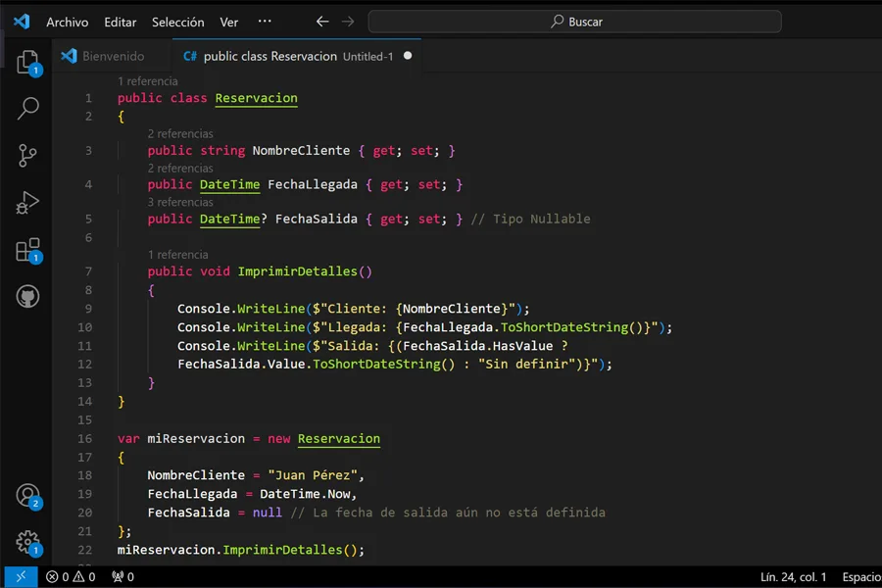Viewport: 882px width, 588px height.
Task: Open the Archivo menu
Action: (67, 22)
